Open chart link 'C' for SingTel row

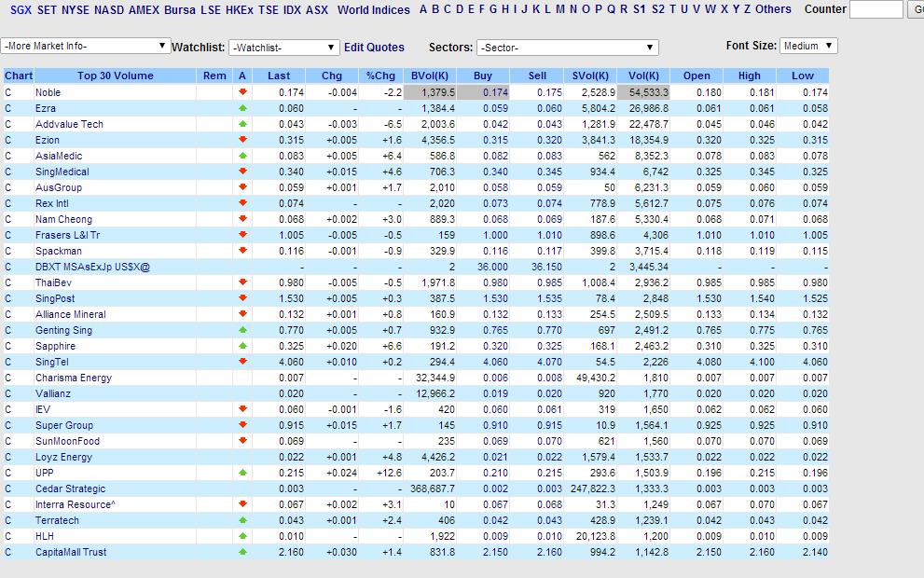coord(7,362)
